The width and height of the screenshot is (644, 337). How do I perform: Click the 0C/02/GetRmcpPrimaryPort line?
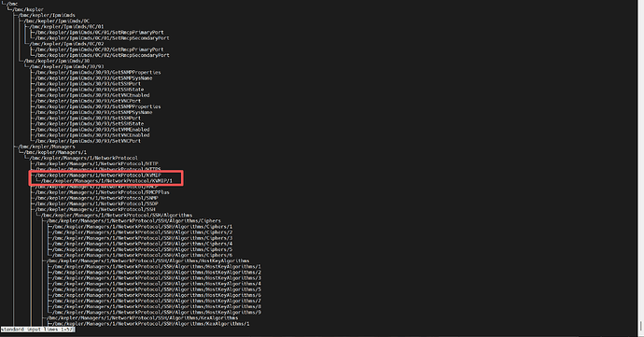(99, 49)
